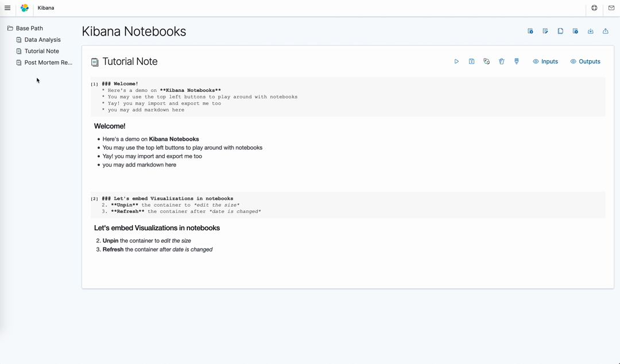Click rendered line 'Refresh the container after date is changed'
620x364 pixels.
tap(157, 249)
